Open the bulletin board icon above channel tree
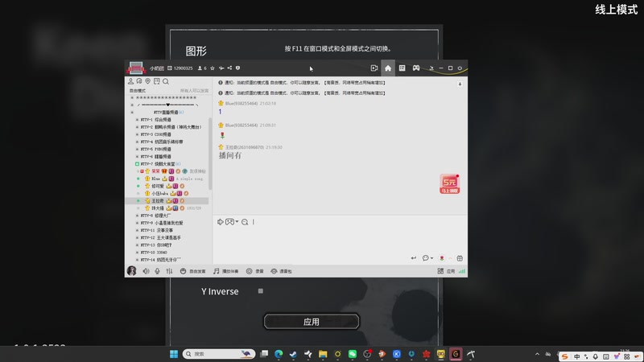 coord(156,81)
